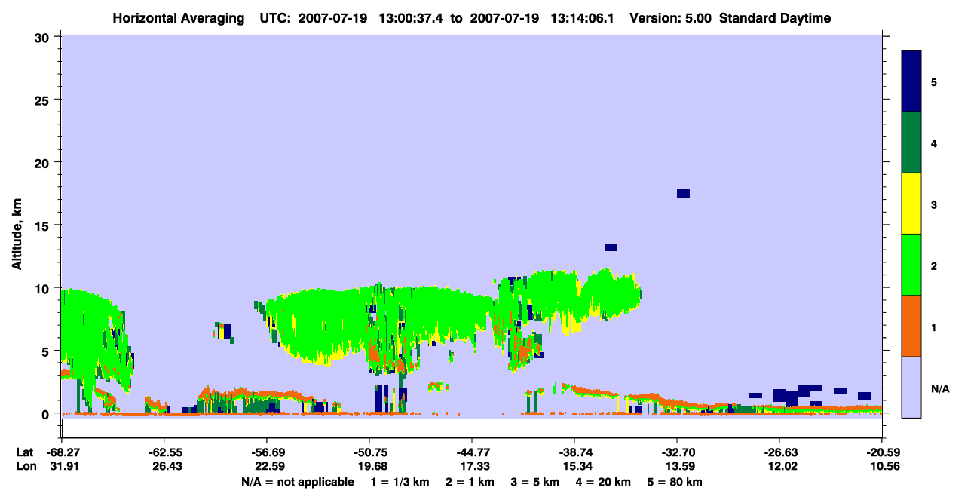980x503 pixels.
Task: Click the dark green colorbar segment labeled 4
Action: click(x=911, y=143)
